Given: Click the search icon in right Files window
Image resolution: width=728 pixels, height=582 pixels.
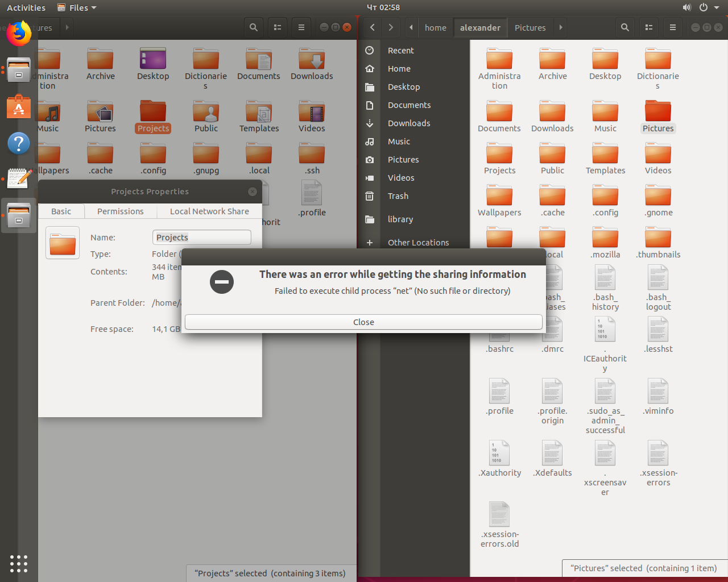Looking at the screenshot, I should (x=624, y=27).
